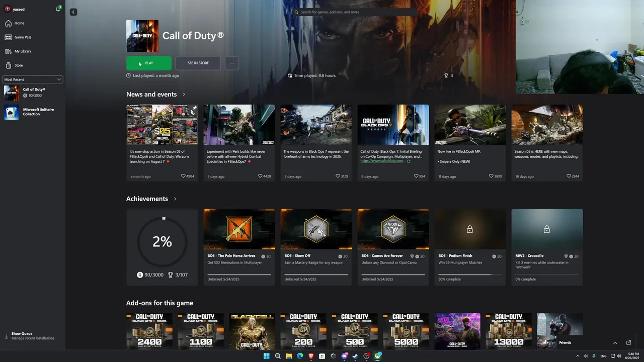Open the 5000 COD Points add-on
The width and height of the screenshot is (644, 362).
(406, 331)
